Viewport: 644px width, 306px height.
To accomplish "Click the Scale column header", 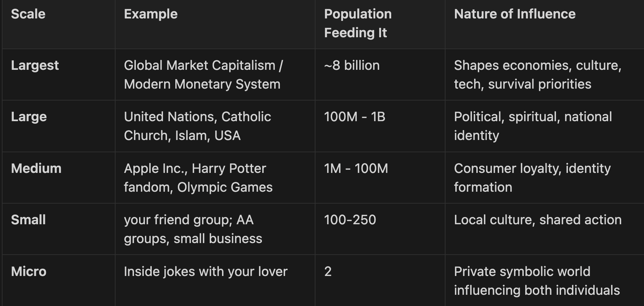I will point(28,14).
